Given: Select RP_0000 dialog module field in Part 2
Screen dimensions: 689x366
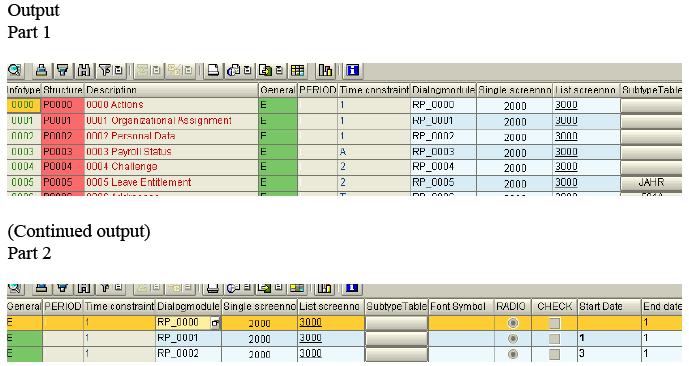Looking at the screenshot, I should pos(188,323).
